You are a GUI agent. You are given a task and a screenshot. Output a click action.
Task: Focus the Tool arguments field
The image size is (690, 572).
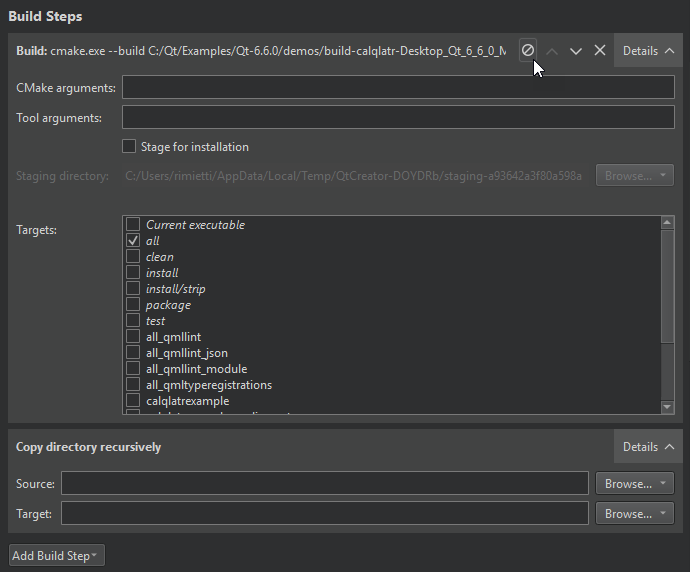(x=398, y=118)
